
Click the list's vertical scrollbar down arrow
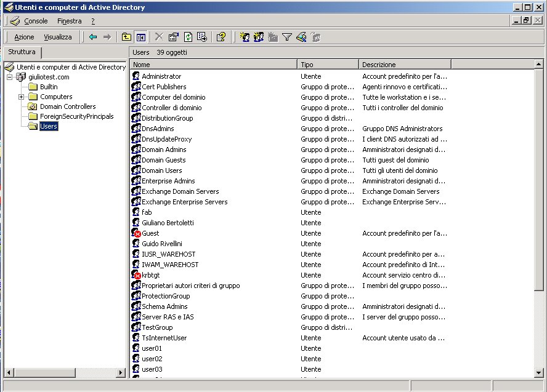pyautogui.click(x=539, y=372)
